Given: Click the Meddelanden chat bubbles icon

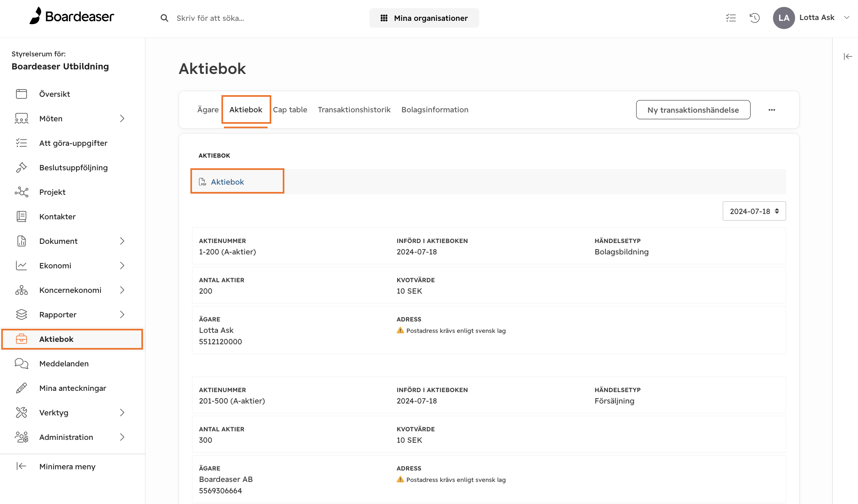Looking at the screenshot, I should (21, 364).
